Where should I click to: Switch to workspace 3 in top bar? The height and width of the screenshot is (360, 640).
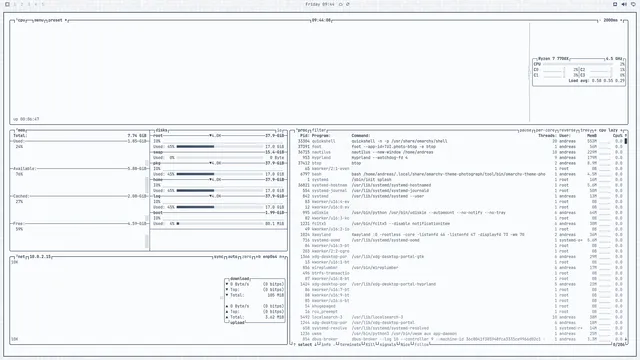pyautogui.click(x=29, y=4)
